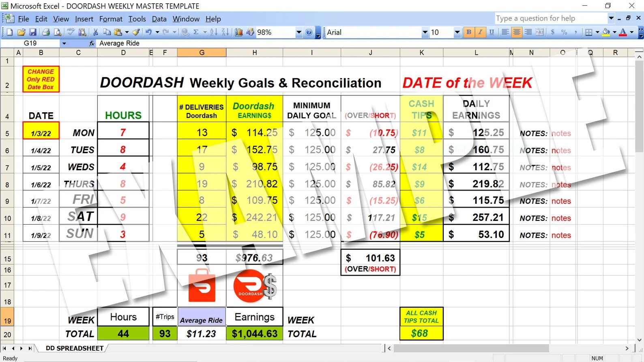Screen dimensions: 644x362
Task: Print the spreadsheet with printer icon
Action: point(46,32)
